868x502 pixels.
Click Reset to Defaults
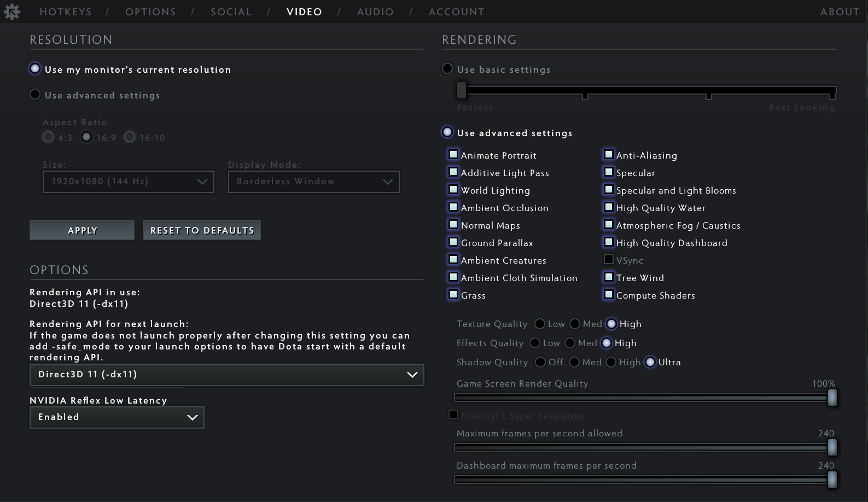(202, 230)
